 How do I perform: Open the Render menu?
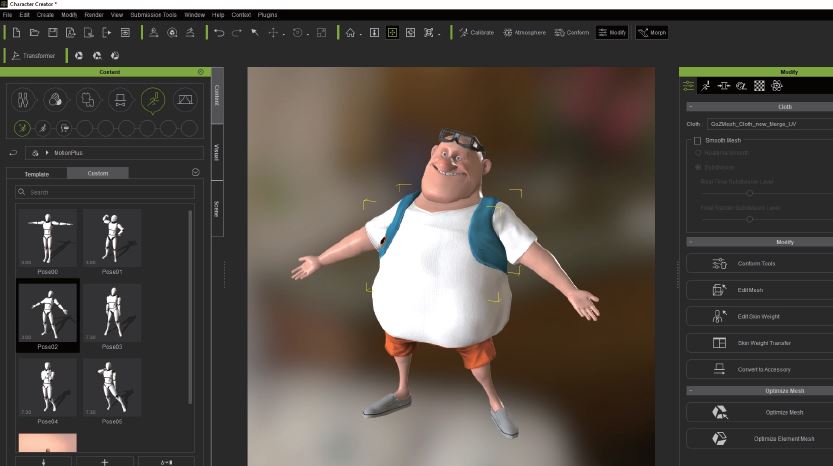pos(95,15)
